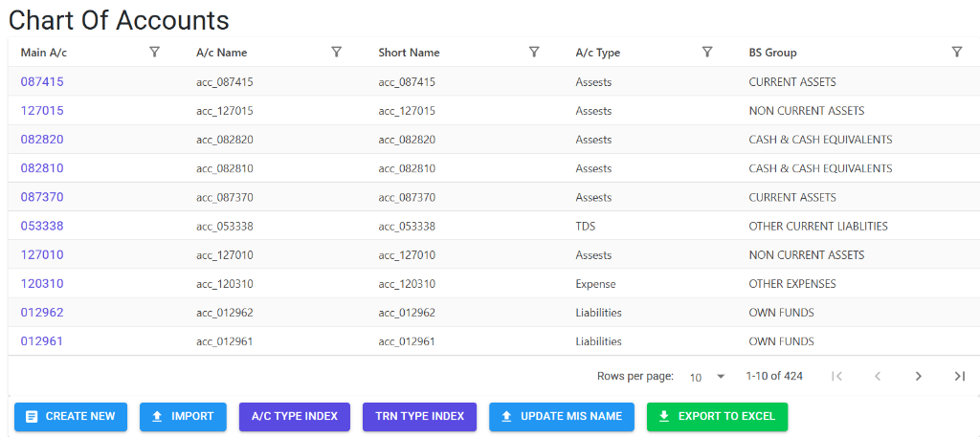Open account 127015 link

[42, 111]
